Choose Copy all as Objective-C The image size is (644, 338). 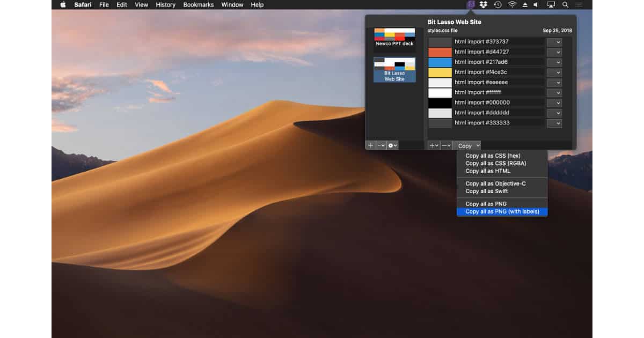[502, 184]
